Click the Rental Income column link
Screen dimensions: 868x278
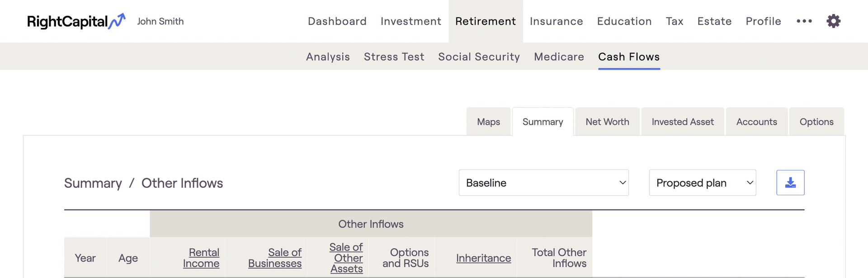201,258
